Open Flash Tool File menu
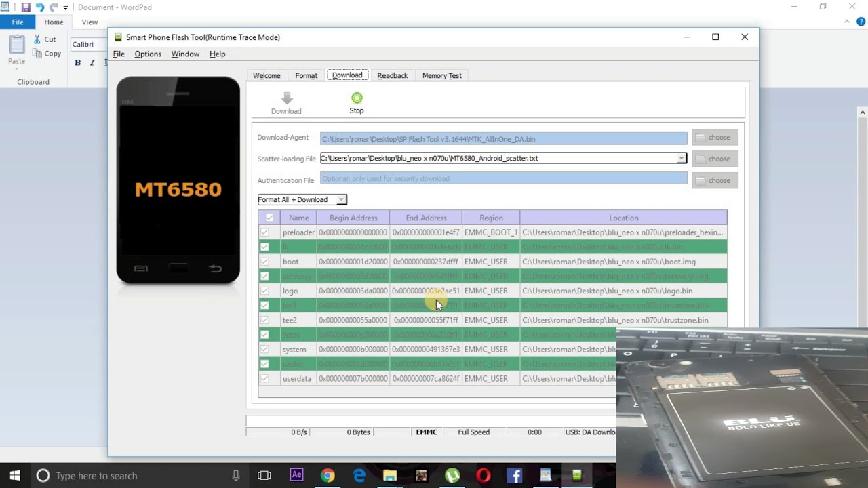Screen dimensions: 868x488 pyautogui.click(x=119, y=54)
